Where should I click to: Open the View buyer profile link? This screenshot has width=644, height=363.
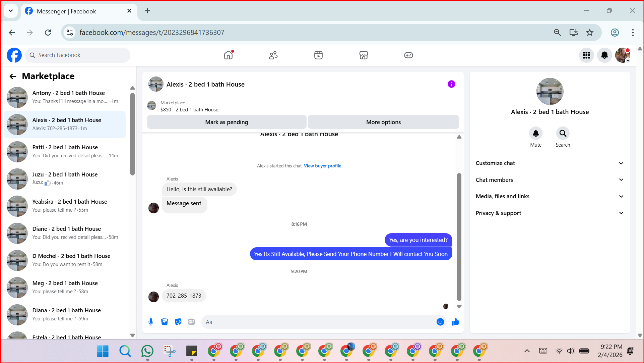tap(322, 166)
